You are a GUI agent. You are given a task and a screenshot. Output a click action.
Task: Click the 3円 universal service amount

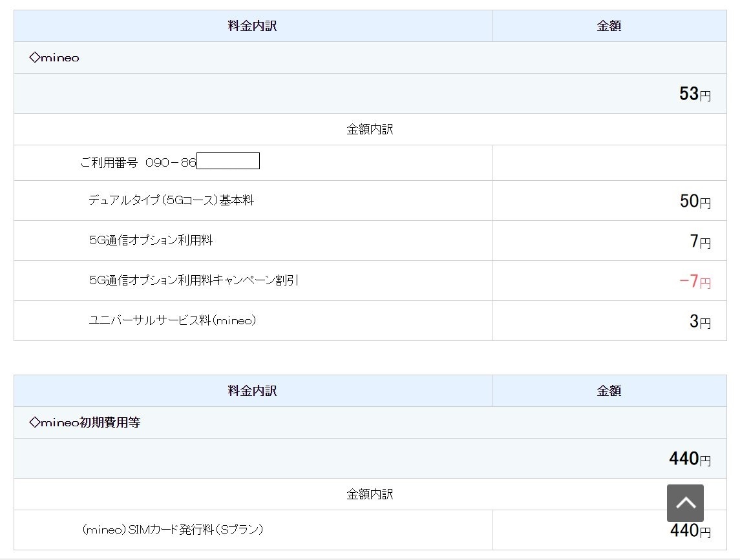click(x=700, y=322)
